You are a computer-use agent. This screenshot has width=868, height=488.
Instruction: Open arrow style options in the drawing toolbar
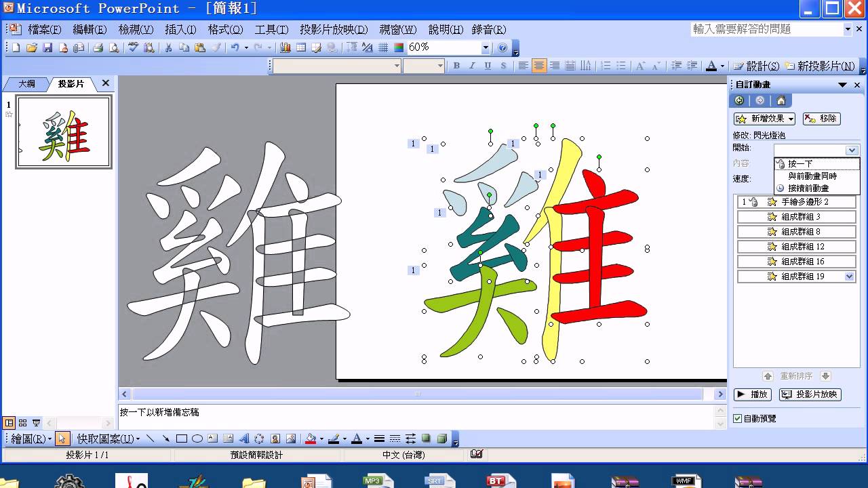(411, 439)
